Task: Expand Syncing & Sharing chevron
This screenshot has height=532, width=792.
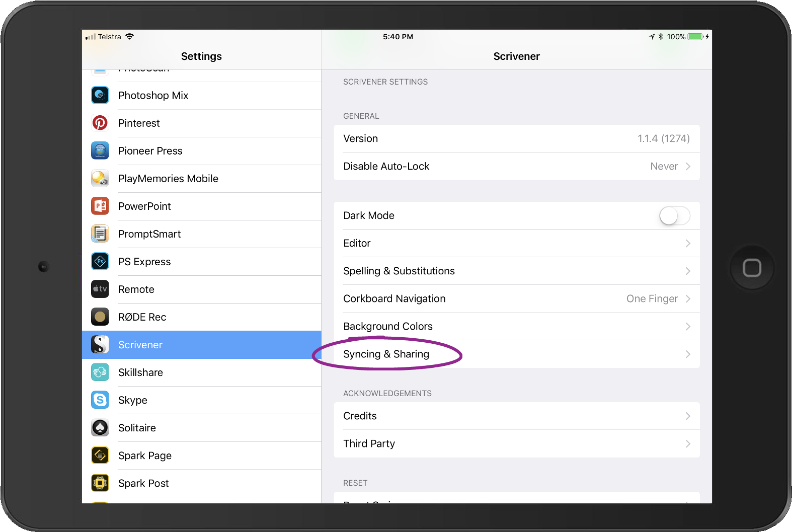Action: point(688,354)
